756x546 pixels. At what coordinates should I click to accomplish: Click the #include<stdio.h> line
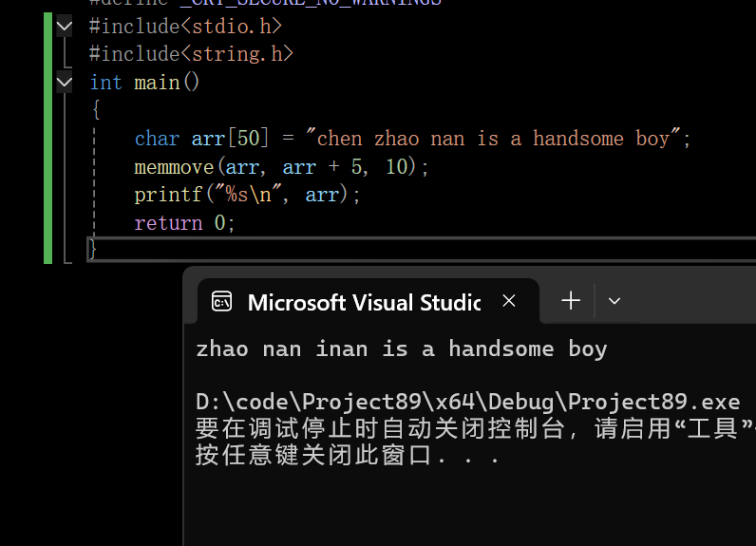(x=185, y=26)
